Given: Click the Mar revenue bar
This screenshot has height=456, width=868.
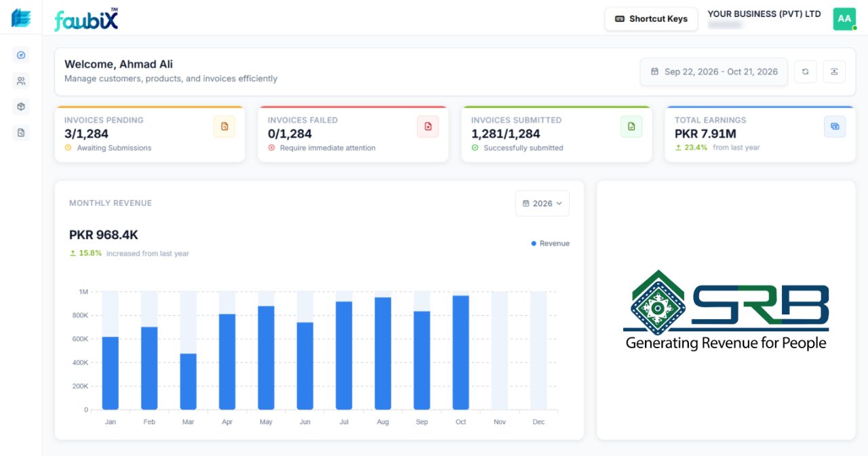Looking at the screenshot, I should [188, 381].
